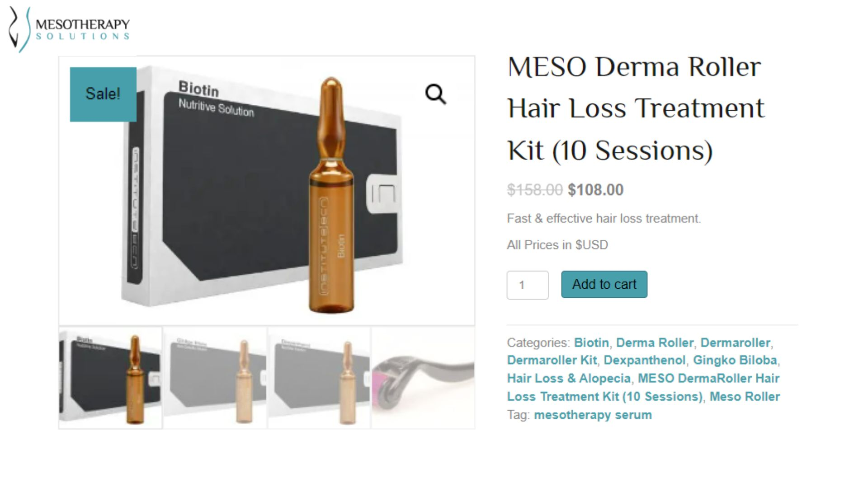
Task: Open the Biotin category link
Action: tap(591, 343)
